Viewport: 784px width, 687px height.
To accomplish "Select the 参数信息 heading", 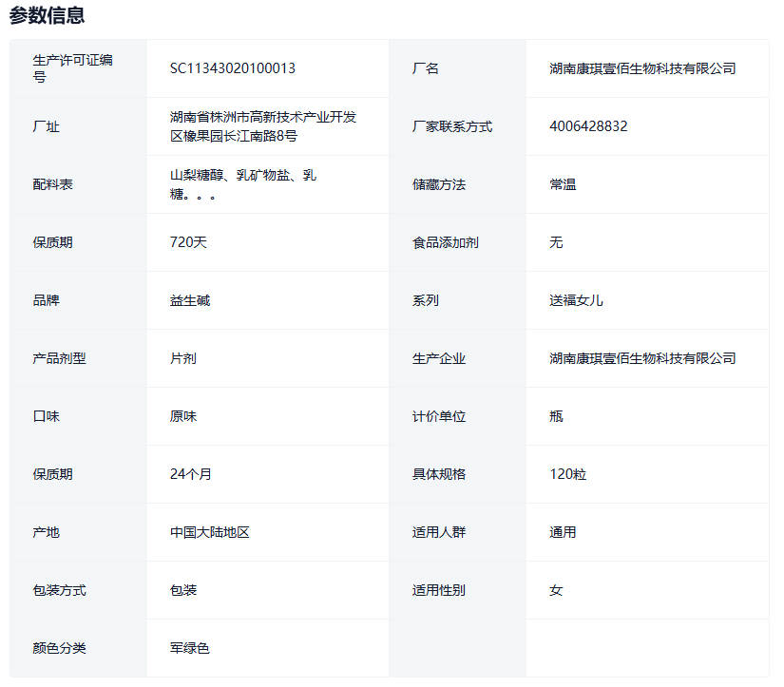I will [x=47, y=15].
